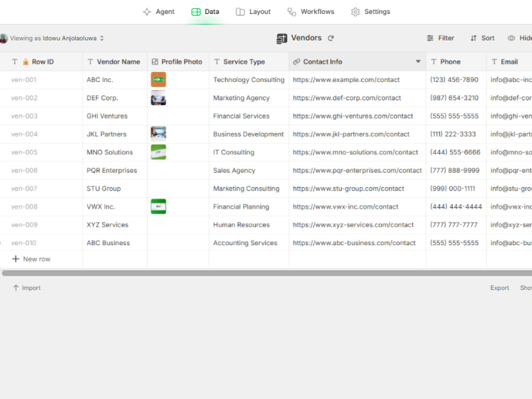This screenshot has height=399, width=532.
Task: Select the Vendor Name column header
Action: coord(115,62)
